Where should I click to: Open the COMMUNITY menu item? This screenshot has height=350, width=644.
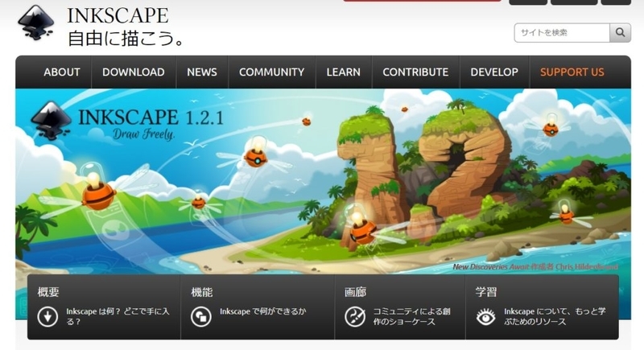click(272, 72)
